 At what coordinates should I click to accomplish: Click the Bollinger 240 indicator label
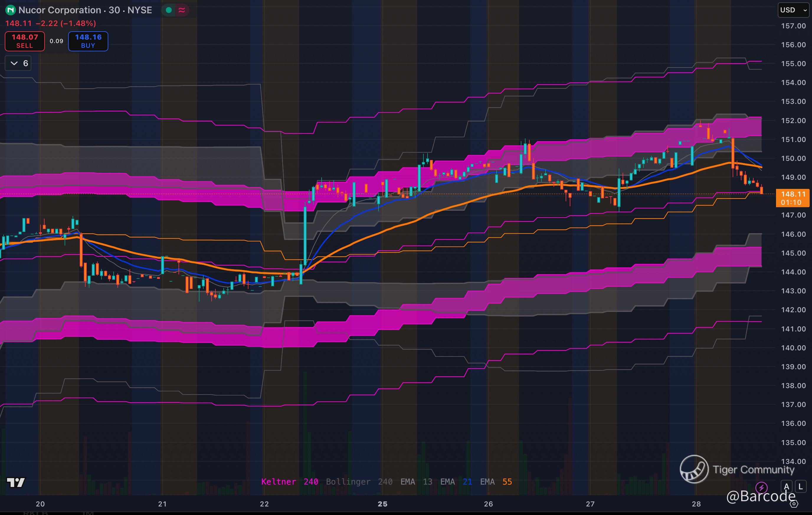click(x=359, y=482)
